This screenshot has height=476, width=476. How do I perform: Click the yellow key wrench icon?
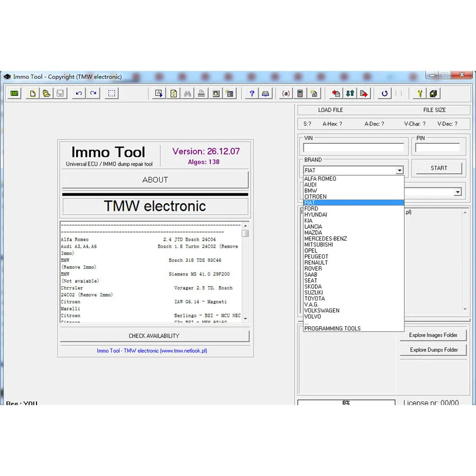point(419,93)
